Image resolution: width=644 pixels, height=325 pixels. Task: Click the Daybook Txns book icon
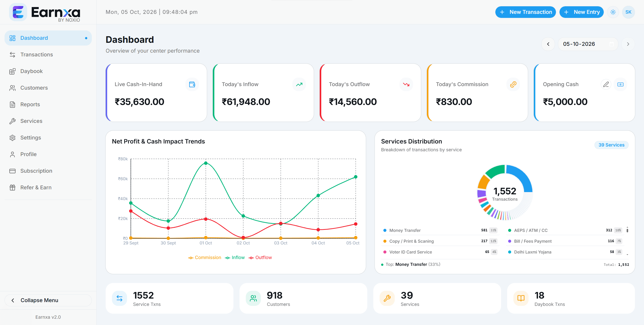pyautogui.click(x=521, y=298)
